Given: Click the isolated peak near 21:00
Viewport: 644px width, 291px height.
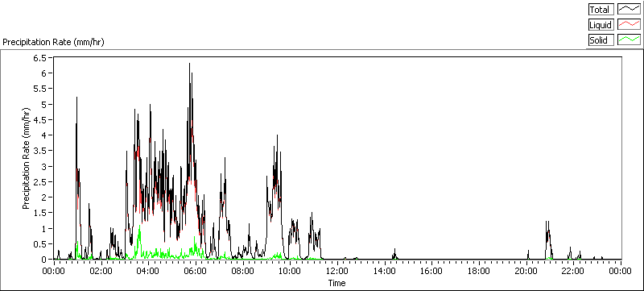Looking at the screenshot, I should 547,222.
